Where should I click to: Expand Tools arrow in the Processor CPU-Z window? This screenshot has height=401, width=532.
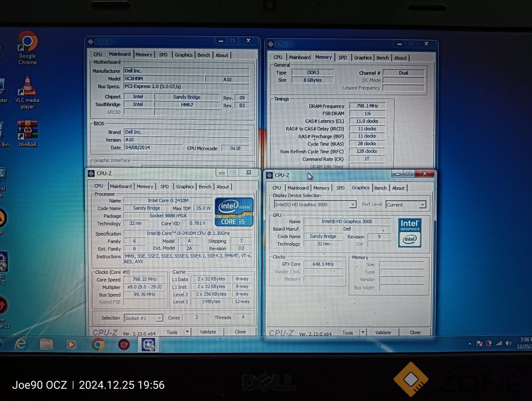coord(187,332)
